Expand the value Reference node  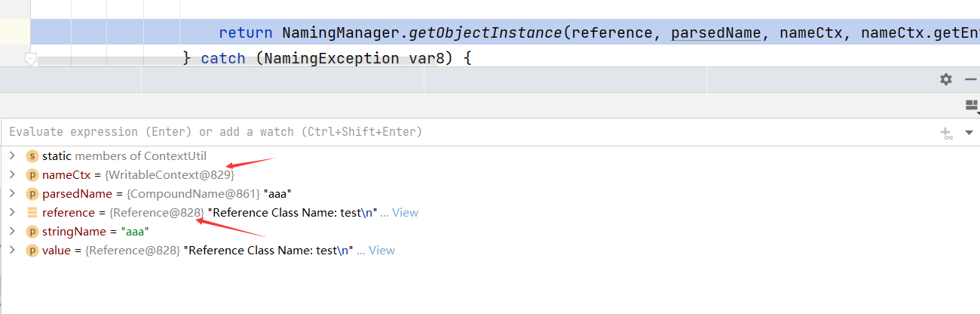(11, 251)
